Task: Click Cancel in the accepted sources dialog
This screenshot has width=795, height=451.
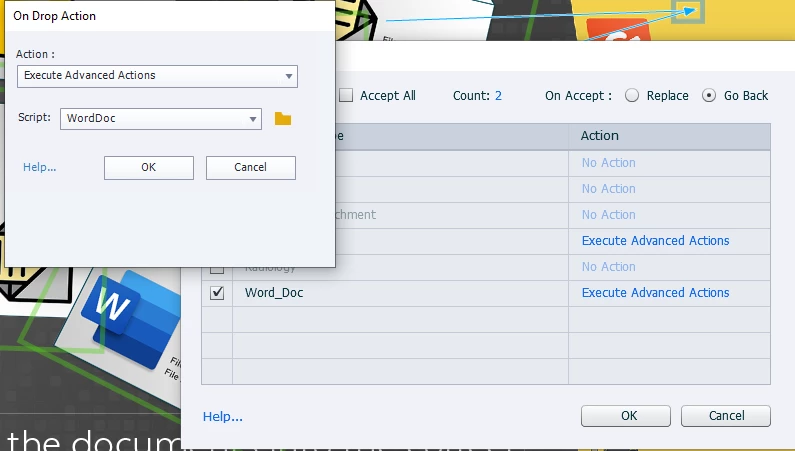Action: click(x=726, y=416)
